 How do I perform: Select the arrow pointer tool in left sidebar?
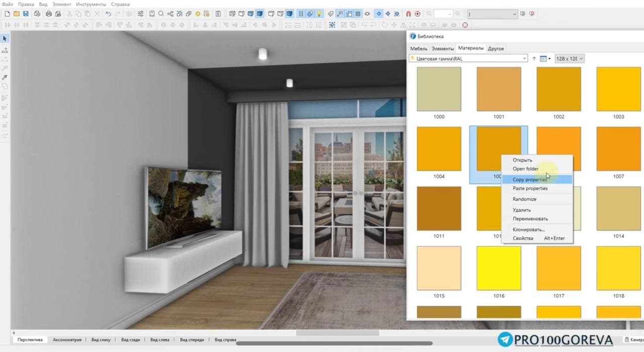(x=5, y=39)
